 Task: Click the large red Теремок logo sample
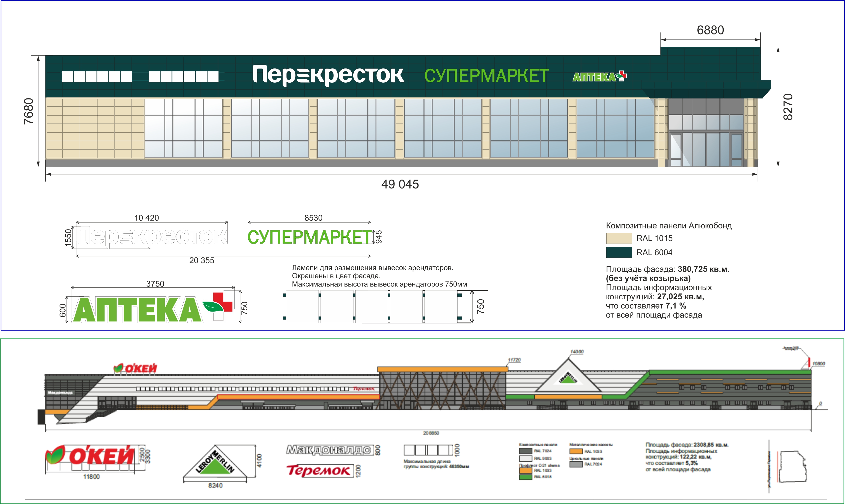point(319,471)
